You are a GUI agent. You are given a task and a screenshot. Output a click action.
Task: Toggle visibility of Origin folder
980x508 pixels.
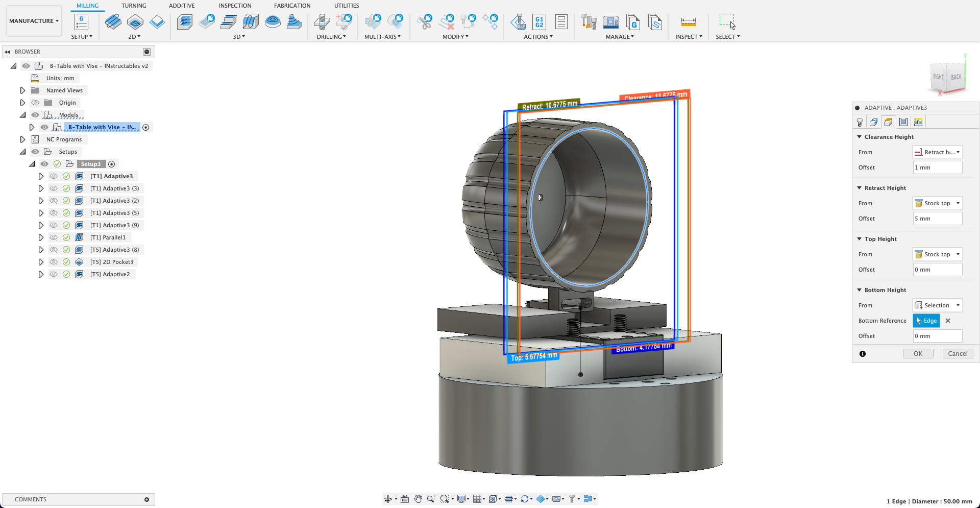[35, 103]
